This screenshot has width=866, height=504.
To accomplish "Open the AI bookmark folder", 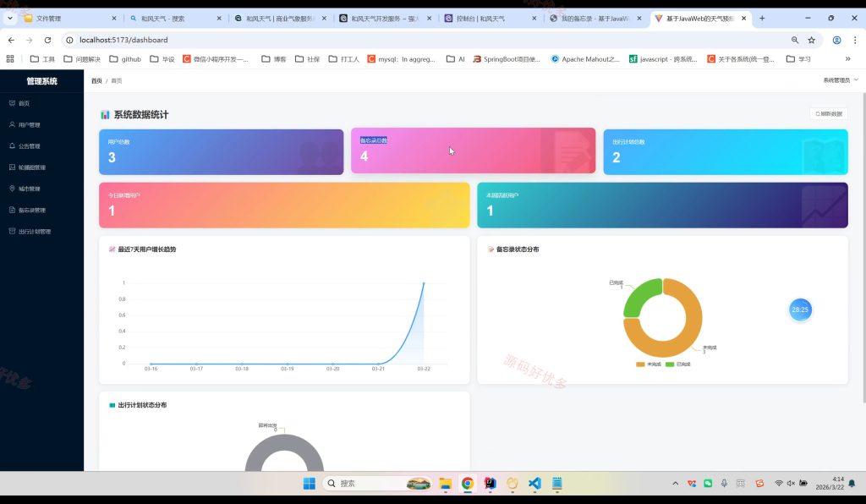I will 456,59.
